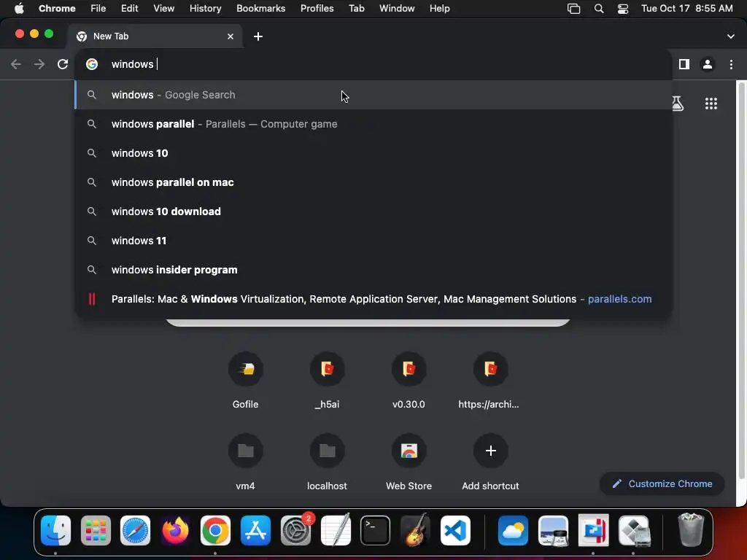747x560 pixels.
Task: Open the History menu
Action: (205, 9)
